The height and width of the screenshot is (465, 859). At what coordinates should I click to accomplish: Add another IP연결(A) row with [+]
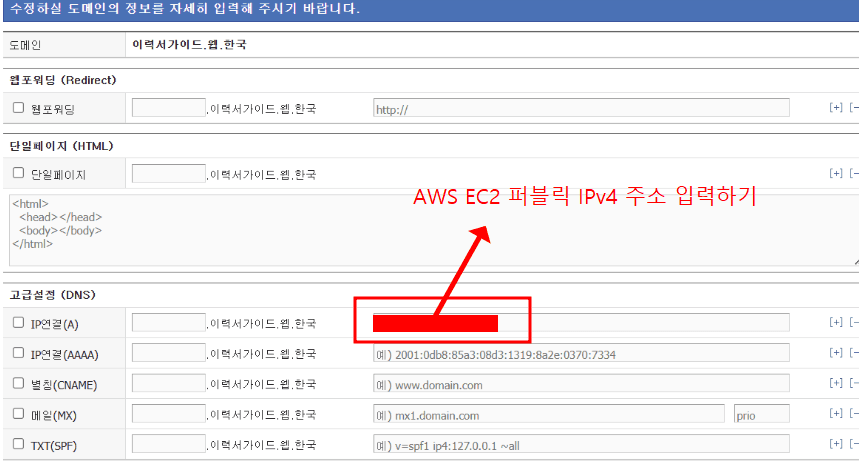pos(836,323)
